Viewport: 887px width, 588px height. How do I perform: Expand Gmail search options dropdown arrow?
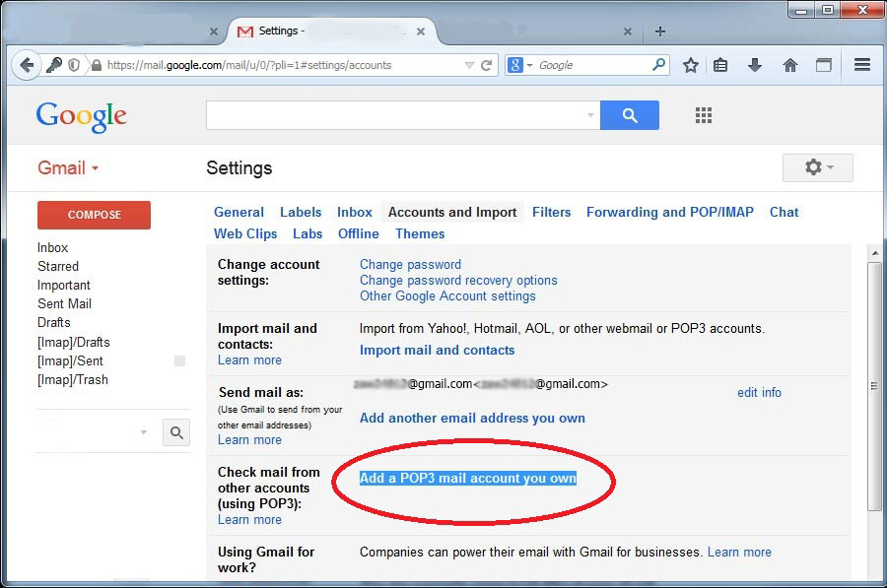(590, 115)
